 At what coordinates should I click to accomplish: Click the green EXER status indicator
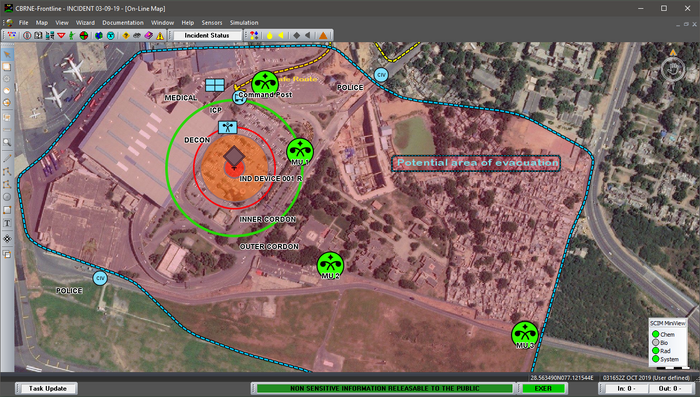click(543, 389)
